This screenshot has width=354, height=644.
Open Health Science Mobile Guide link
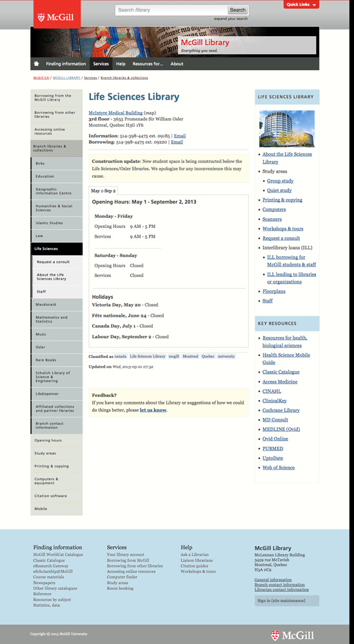(286, 359)
